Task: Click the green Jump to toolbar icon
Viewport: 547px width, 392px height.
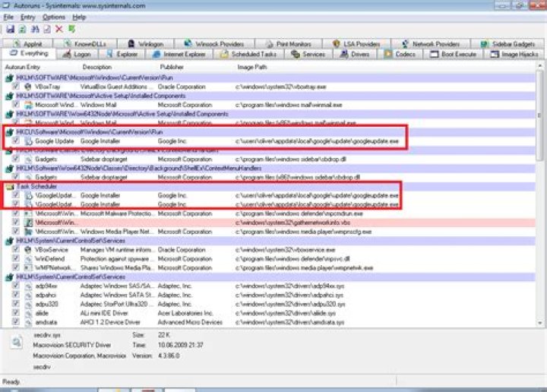Action: click(x=71, y=30)
